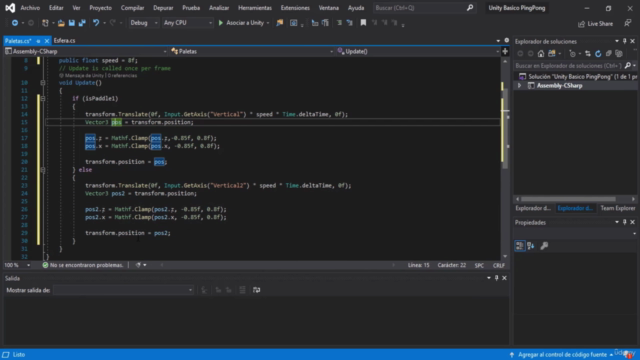Viewport: 640px width, 360px height.
Task: Open the Any CPU platform dropdown
Action: point(188,23)
